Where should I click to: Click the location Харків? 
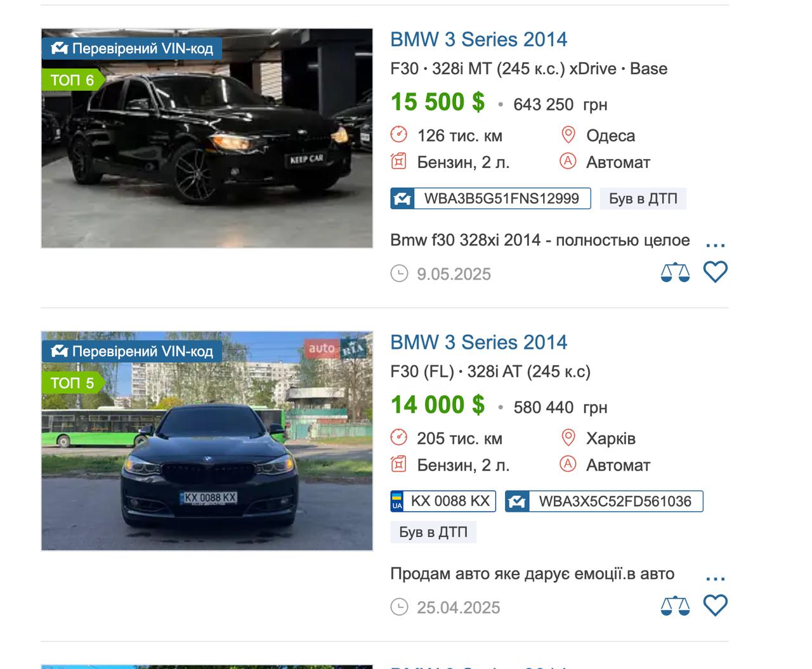(610, 439)
